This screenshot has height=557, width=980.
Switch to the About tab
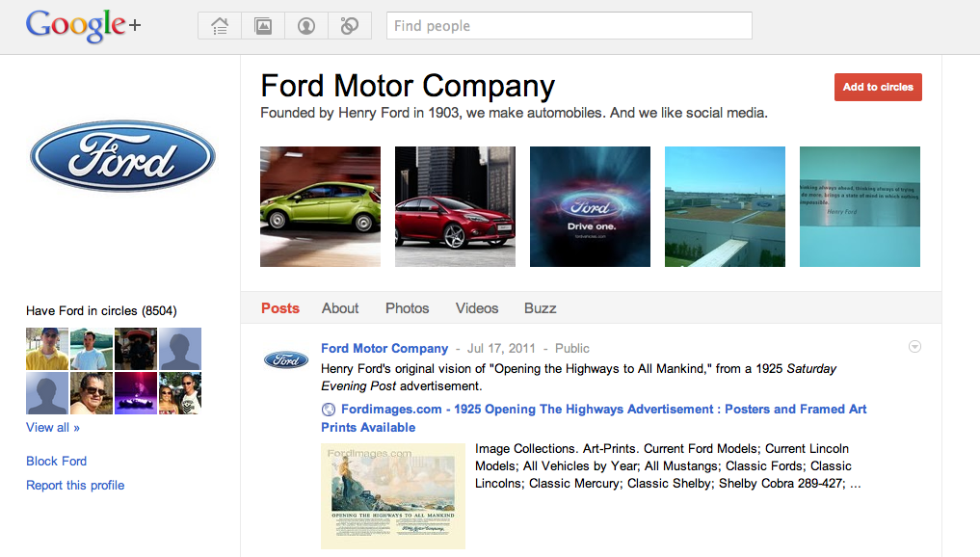340,308
